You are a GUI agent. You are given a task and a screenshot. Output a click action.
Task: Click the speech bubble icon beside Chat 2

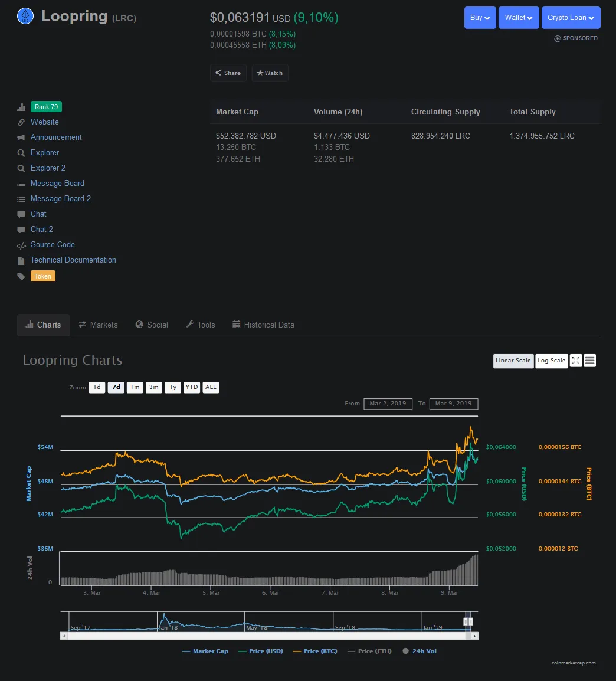tap(21, 230)
